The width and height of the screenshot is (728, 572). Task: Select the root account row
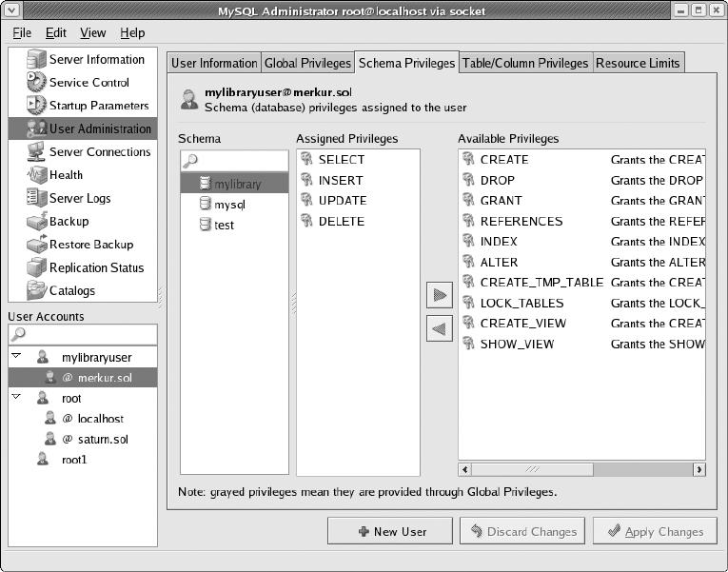83,398
